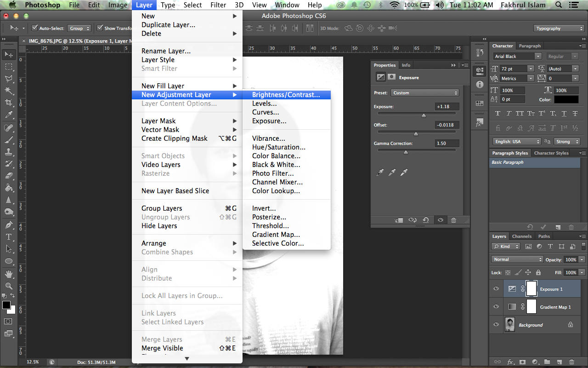Select the Eraser tool

(x=9, y=175)
